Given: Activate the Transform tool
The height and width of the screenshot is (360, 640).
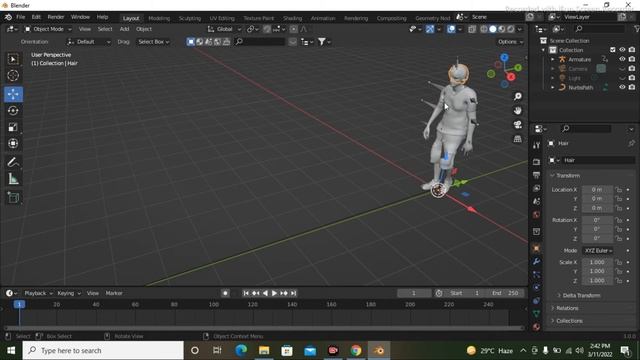Looking at the screenshot, I should tap(13, 143).
